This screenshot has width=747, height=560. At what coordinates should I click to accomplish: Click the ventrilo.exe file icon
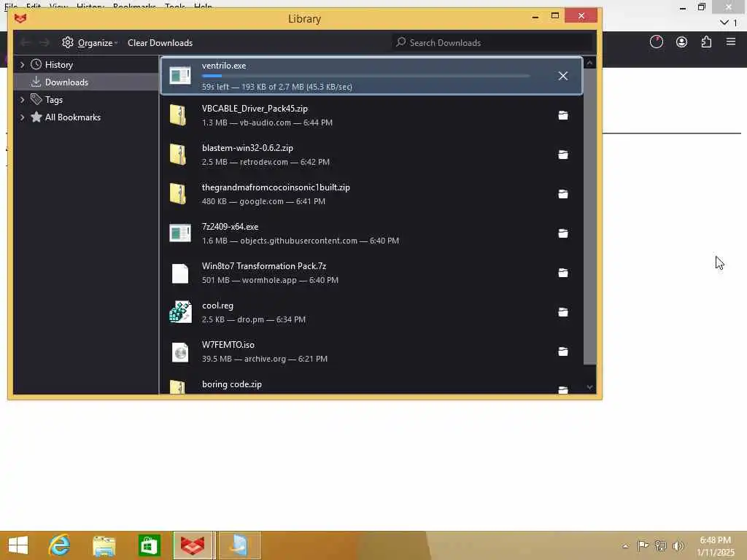(180, 76)
